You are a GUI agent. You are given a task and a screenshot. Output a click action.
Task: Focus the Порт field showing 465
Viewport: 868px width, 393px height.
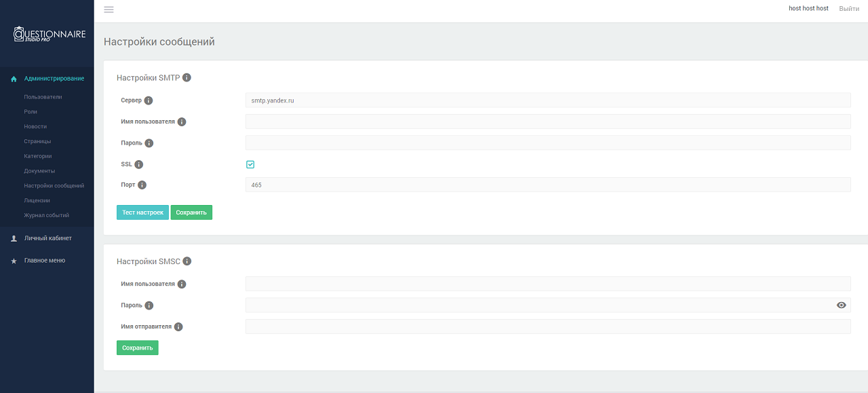[548, 185]
